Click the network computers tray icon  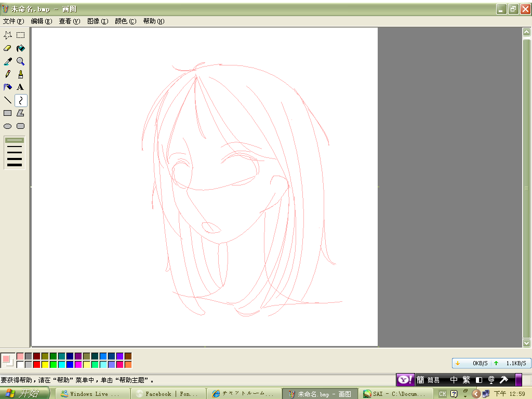[486, 394]
